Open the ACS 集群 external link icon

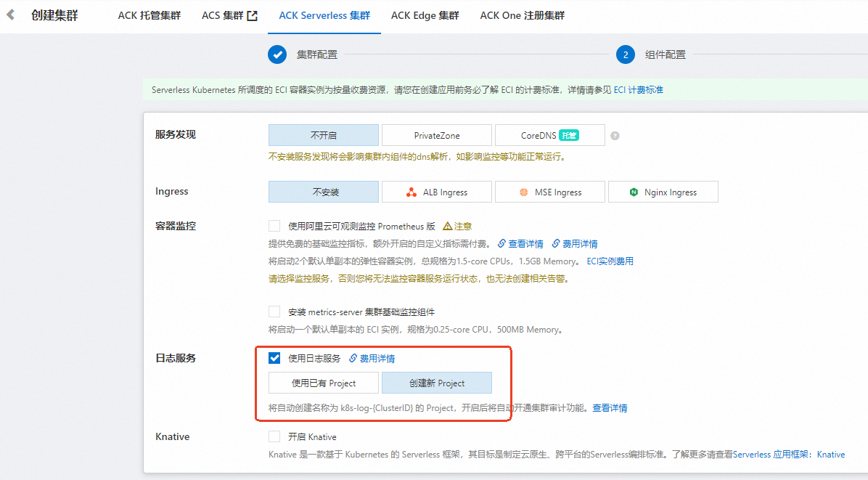point(253,16)
